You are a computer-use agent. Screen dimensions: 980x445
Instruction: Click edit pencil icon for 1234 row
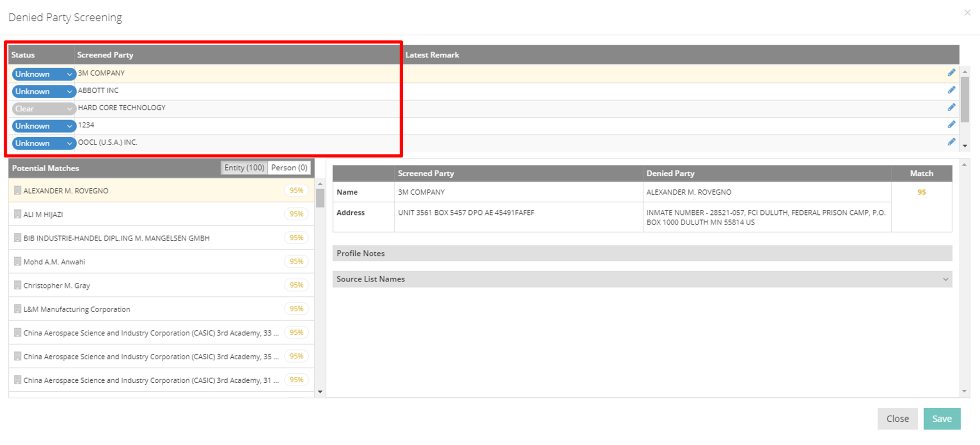[951, 125]
